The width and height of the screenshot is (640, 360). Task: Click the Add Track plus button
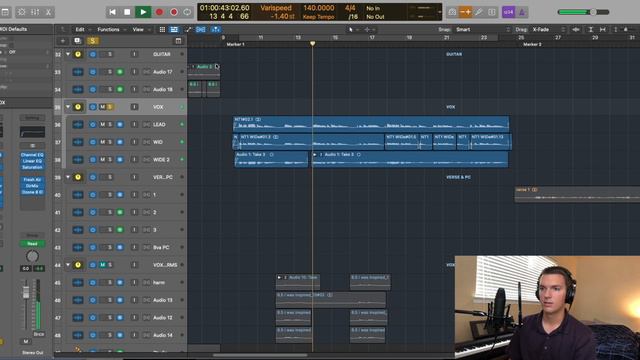pos(62,41)
